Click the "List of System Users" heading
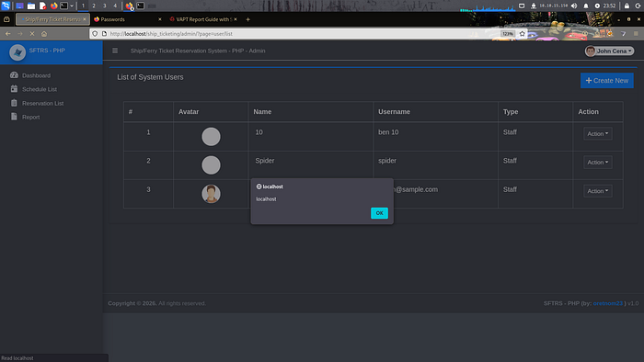This screenshot has width=644, height=362. [150, 77]
